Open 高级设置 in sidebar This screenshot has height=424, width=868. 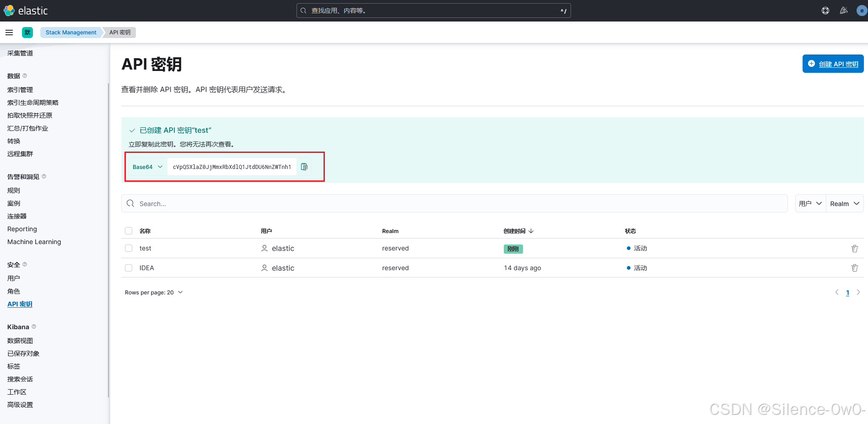[20, 405]
